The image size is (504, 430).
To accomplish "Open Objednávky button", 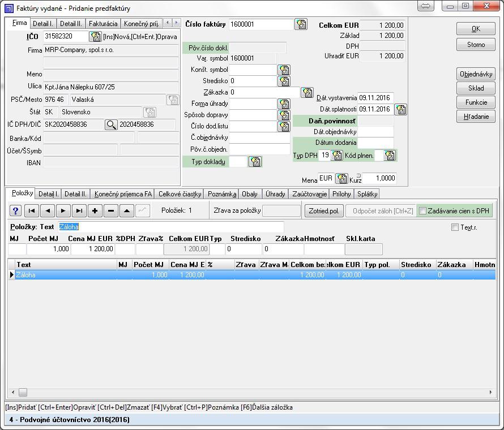I will 476,74.
